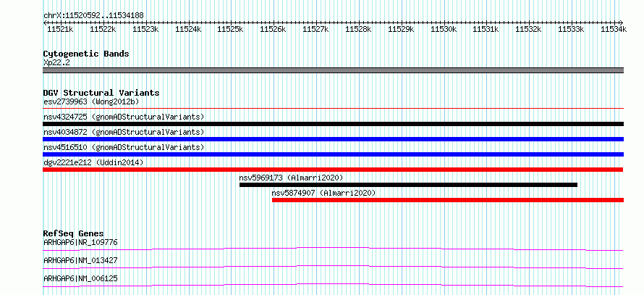This screenshot has height=295, width=644.
Task: Open ARHGAP6|NM_006125 transcript label
Action: pos(80,278)
